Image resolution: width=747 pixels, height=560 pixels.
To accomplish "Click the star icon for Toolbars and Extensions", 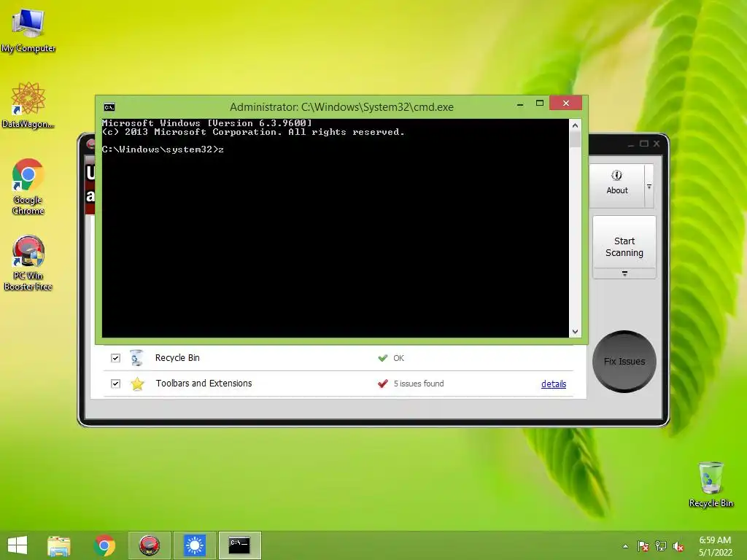I will tap(137, 384).
